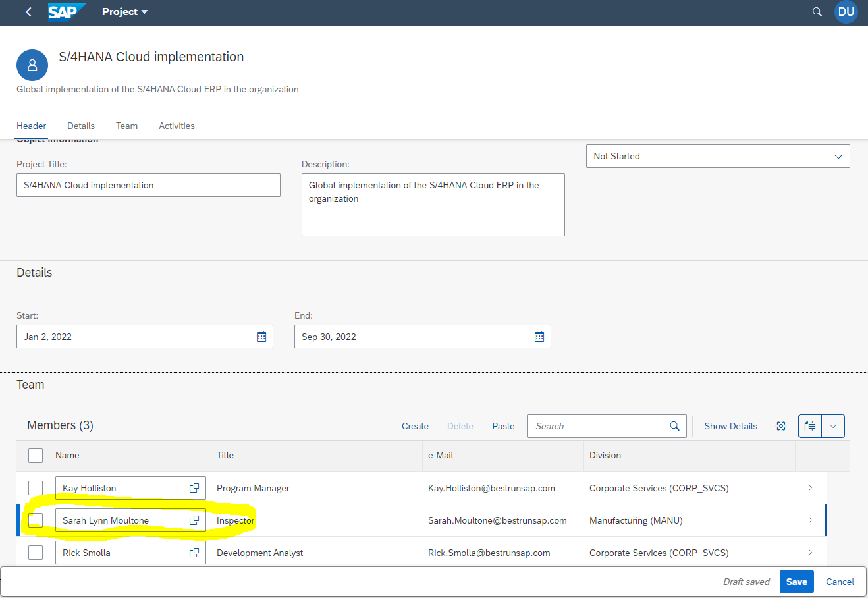Click the Manufacturing (MANU) division cell
Viewport: 868px width, 598px height.
(636, 520)
